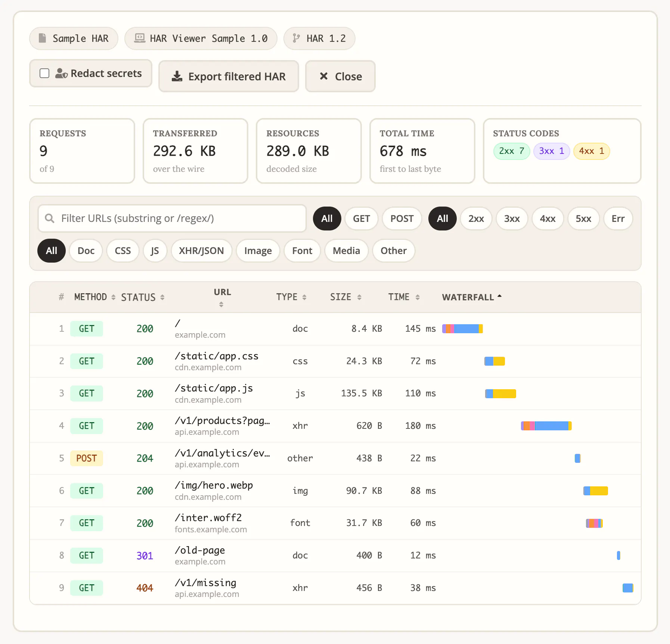Show only Doc resources
This screenshot has height=644, width=670.
[86, 251]
